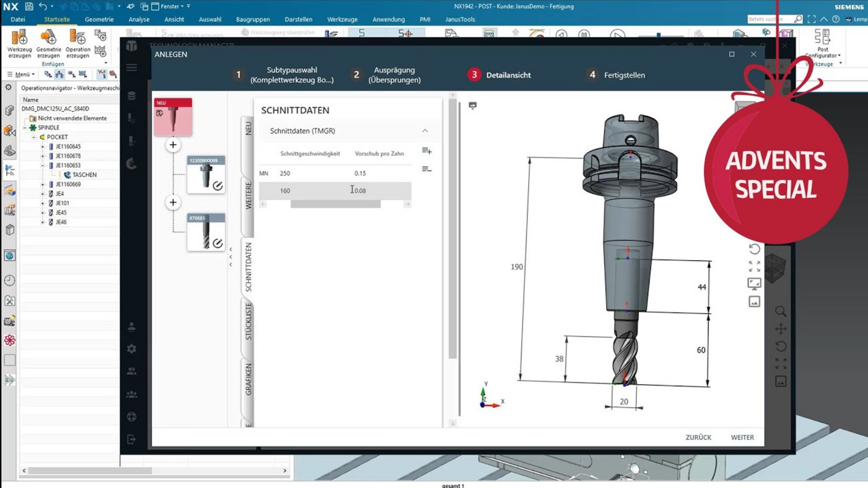The width and height of the screenshot is (868, 488).
Task: Click the undo arrow in NX title bar
Action: [43, 6]
